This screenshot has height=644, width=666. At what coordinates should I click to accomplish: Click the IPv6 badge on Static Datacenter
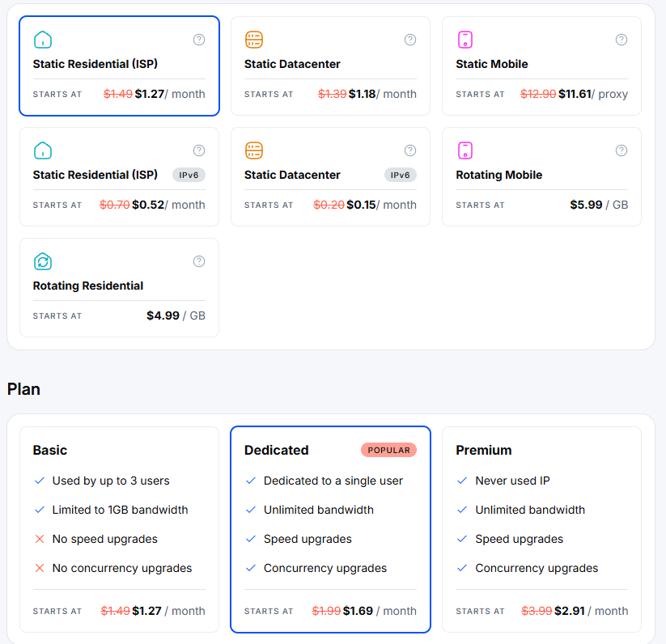coord(401,175)
